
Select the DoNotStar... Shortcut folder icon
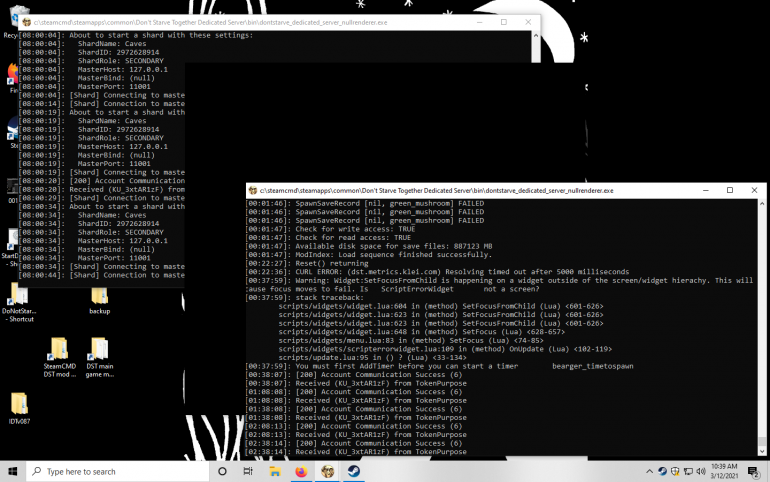tap(19, 302)
